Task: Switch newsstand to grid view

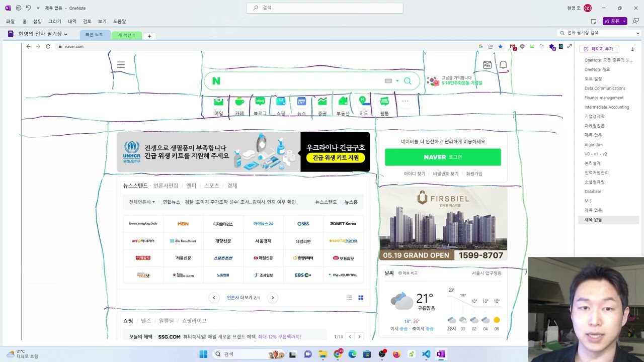Action: tap(361, 298)
